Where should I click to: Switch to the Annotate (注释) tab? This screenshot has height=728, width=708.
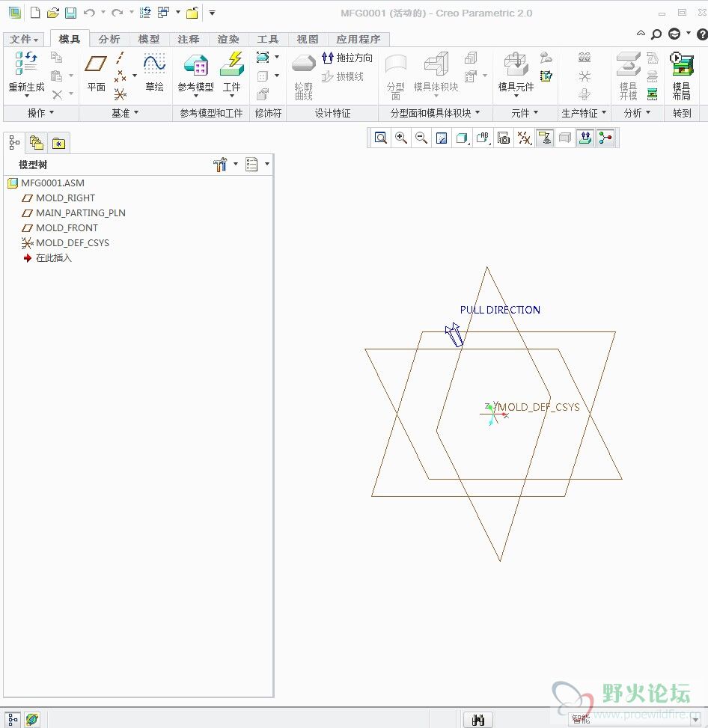tap(188, 39)
